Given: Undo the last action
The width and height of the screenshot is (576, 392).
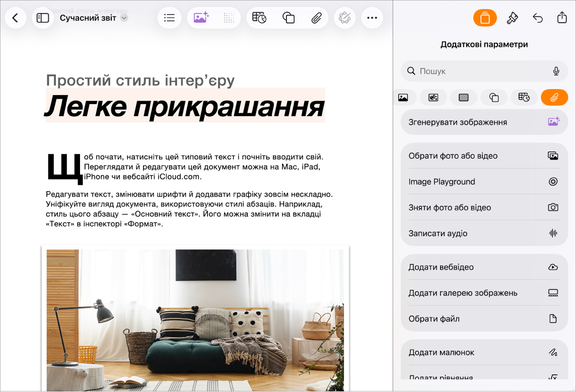Looking at the screenshot, I should [x=537, y=18].
